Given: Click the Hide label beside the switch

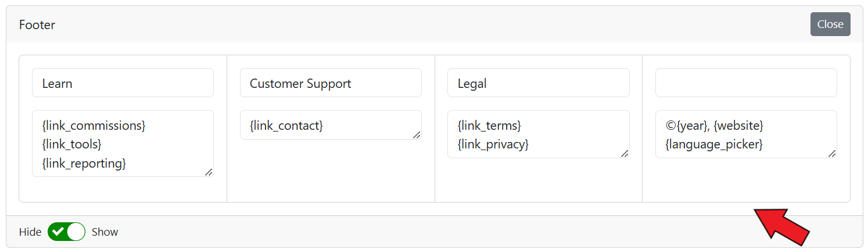Looking at the screenshot, I should (x=30, y=232).
